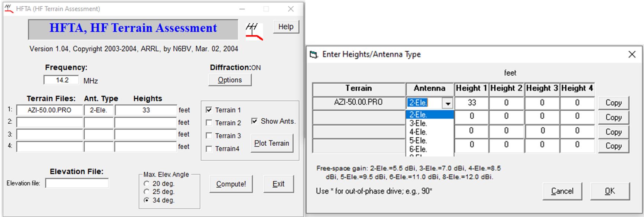This screenshot has height=217, width=644.
Task: Minimize the HFTA window
Action: pyautogui.click(x=242, y=9)
